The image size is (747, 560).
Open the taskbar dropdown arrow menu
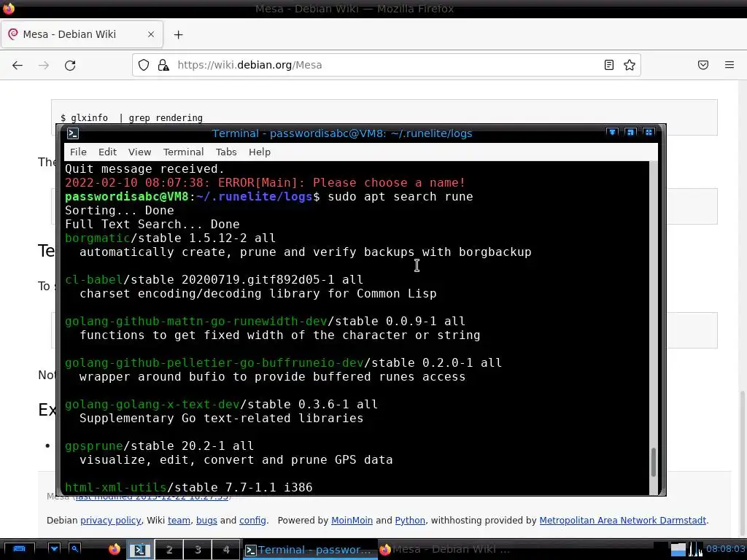tap(54, 549)
